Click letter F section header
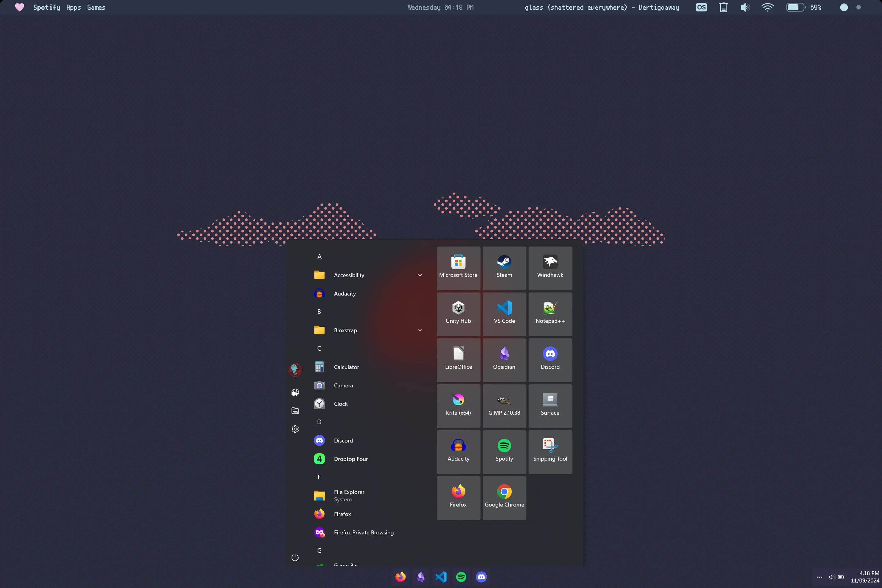This screenshot has width=882, height=588. click(x=319, y=477)
